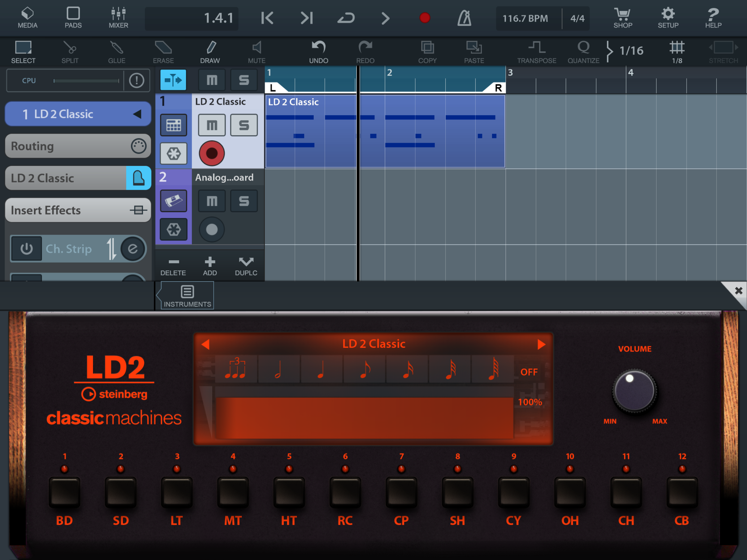Image resolution: width=747 pixels, height=560 pixels.
Task: Choose the Erase tool
Action: 163,52
